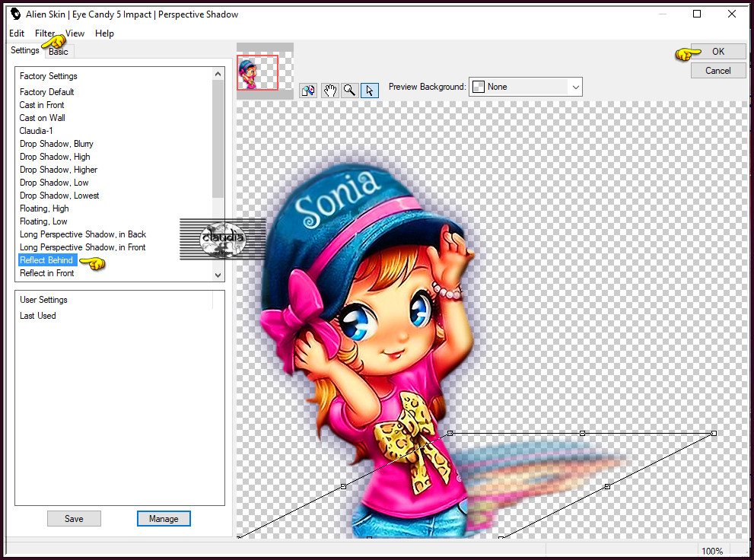754x560 pixels.
Task: Close the Perspective Shadow dialog
Action: tap(731, 14)
